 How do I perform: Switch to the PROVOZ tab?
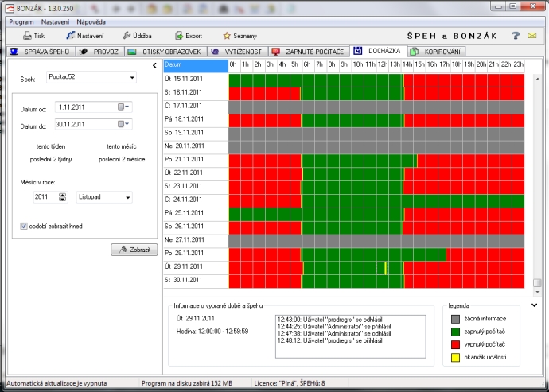(x=99, y=52)
